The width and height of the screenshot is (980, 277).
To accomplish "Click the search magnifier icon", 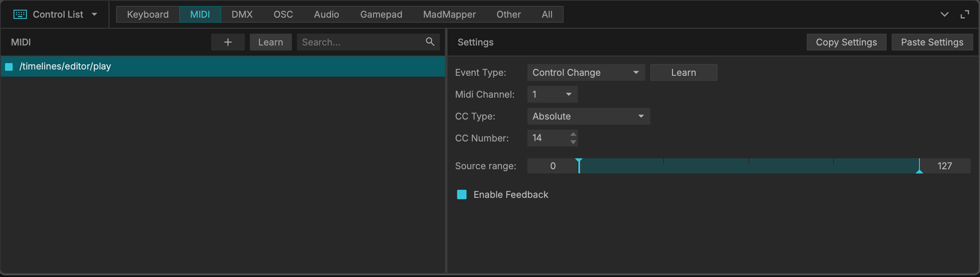I will click(x=430, y=42).
